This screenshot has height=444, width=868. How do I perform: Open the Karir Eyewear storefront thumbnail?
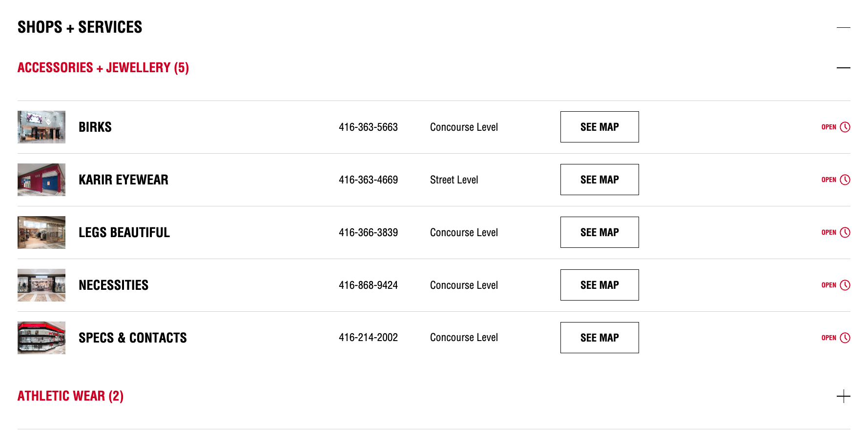click(x=41, y=180)
